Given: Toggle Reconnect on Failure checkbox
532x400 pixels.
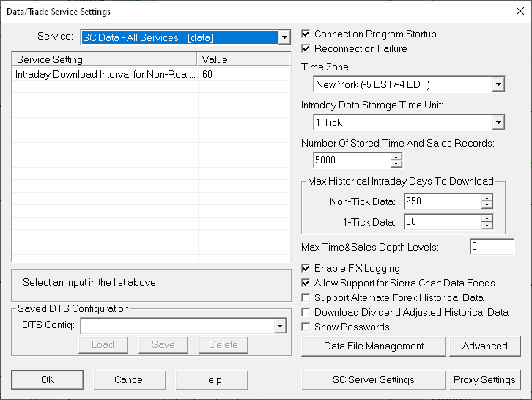Looking at the screenshot, I should click(306, 48).
